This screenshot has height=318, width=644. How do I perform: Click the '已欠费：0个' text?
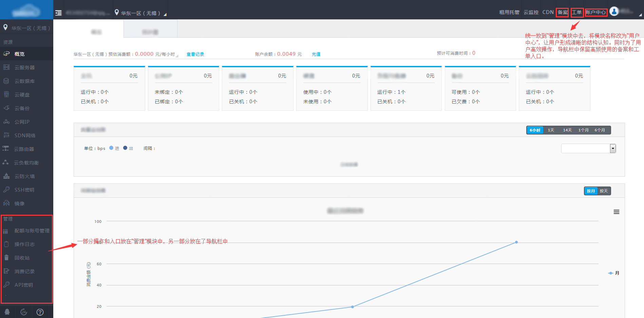466,102
